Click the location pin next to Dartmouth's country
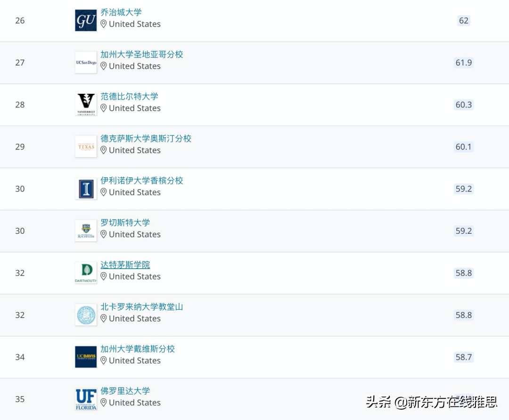Screen dimensions: 509x420 pos(103,277)
